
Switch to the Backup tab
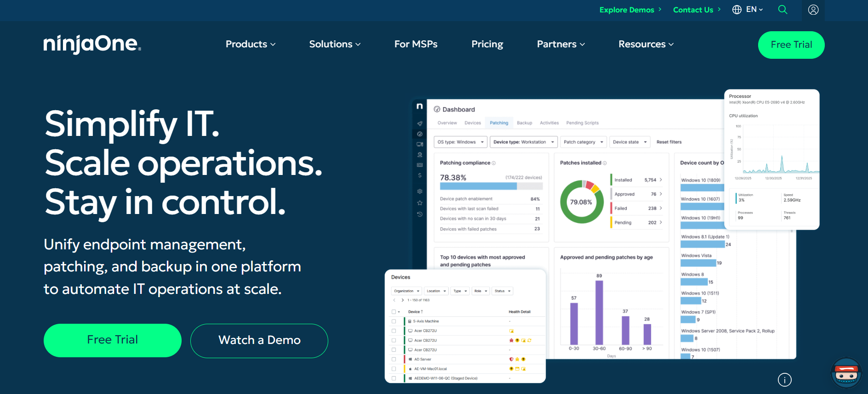(524, 123)
